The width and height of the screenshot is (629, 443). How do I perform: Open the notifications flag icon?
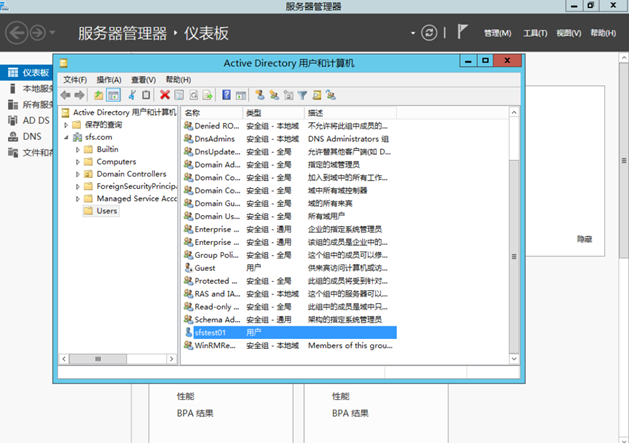[x=462, y=32]
